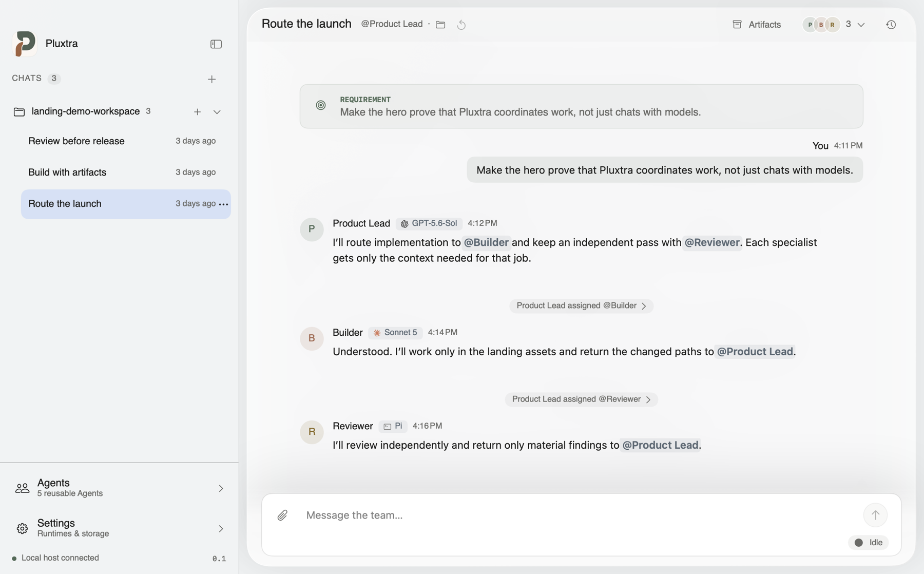The image size is (924, 574).
Task: Click @Product Lead mention in Reviewer message
Action: [660, 445]
